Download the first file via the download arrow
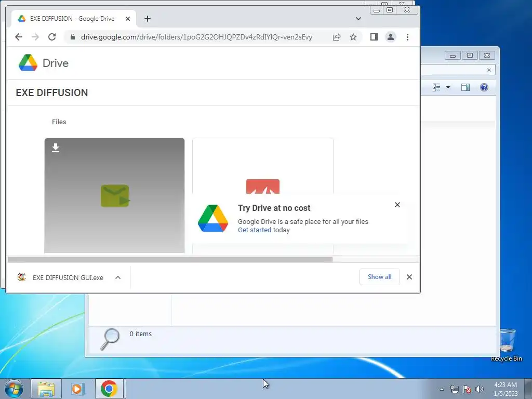The height and width of the screenshot is (399, 532). coord(56,148)
